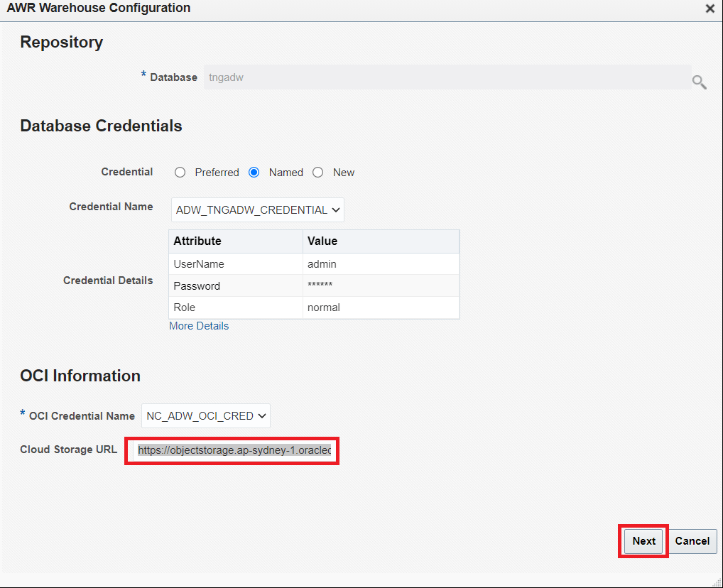Click the Cancel button
This screenshot has width=723, height=588.
coord(692,541)
